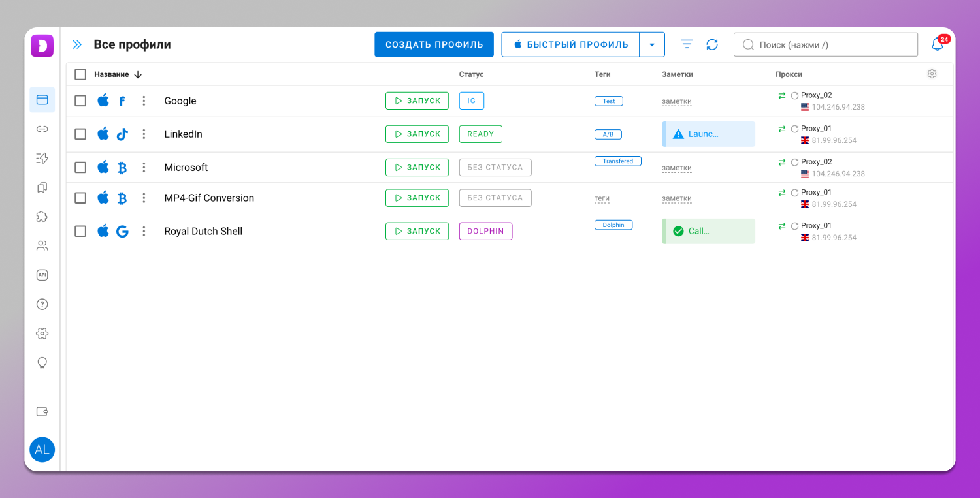Expand the sidebar with double chevron
980x498 pixels.
[x=77, y=44]
